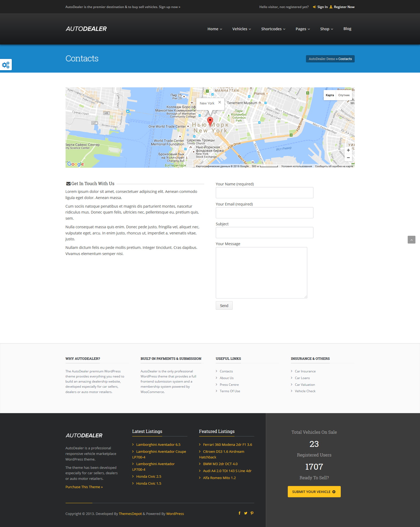Expand the Shortcodes menu dropdown
This screenshot has width=420, height=527.
click(273, 29)
